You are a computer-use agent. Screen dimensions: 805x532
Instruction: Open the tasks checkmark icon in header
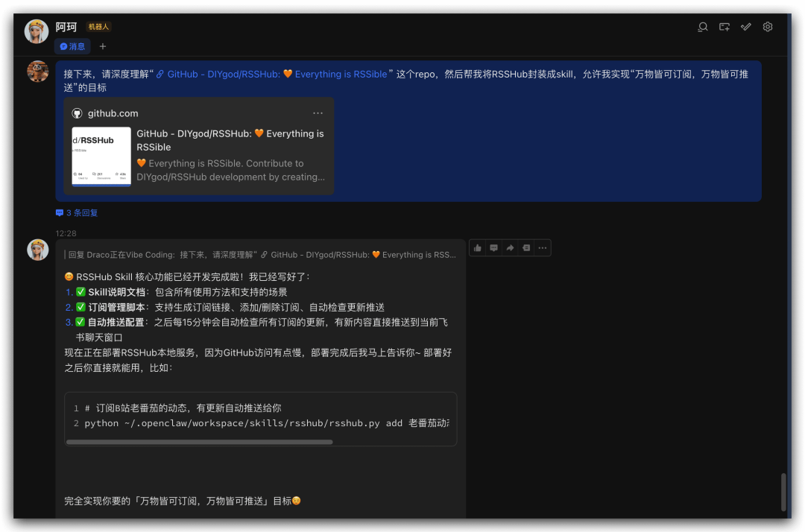tap(745, 27)
